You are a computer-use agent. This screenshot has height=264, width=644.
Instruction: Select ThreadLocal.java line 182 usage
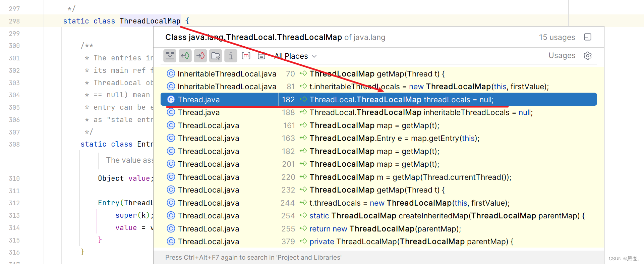point(379,151)
